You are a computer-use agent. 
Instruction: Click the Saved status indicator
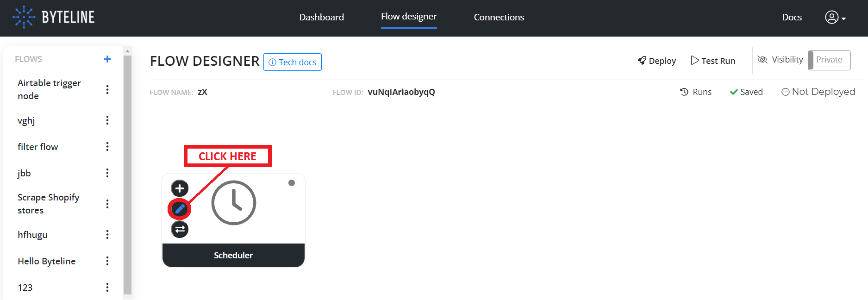746,92
